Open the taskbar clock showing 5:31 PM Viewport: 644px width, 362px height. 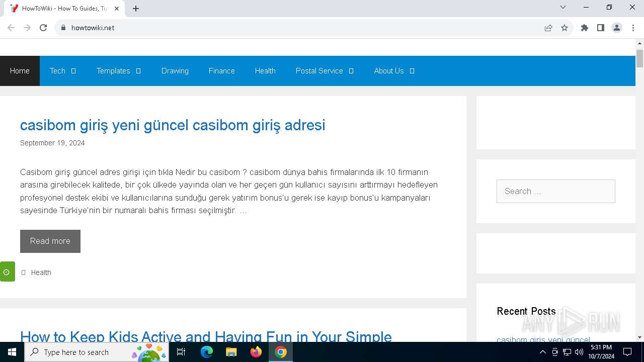pos(601,352)
